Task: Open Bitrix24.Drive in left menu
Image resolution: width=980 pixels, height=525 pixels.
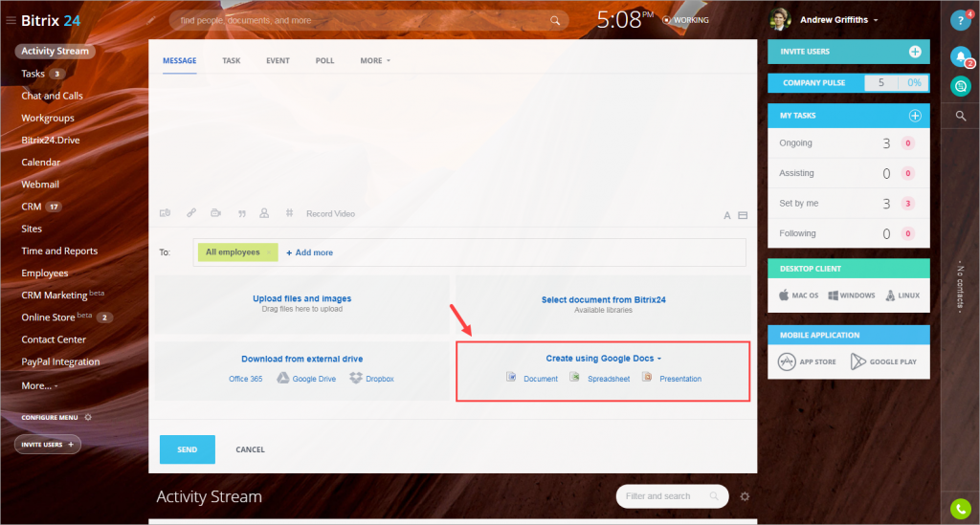Action: 51,140
